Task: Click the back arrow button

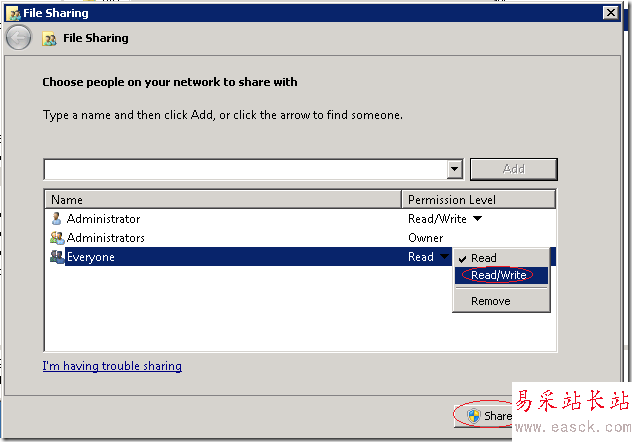Action: 19,38
